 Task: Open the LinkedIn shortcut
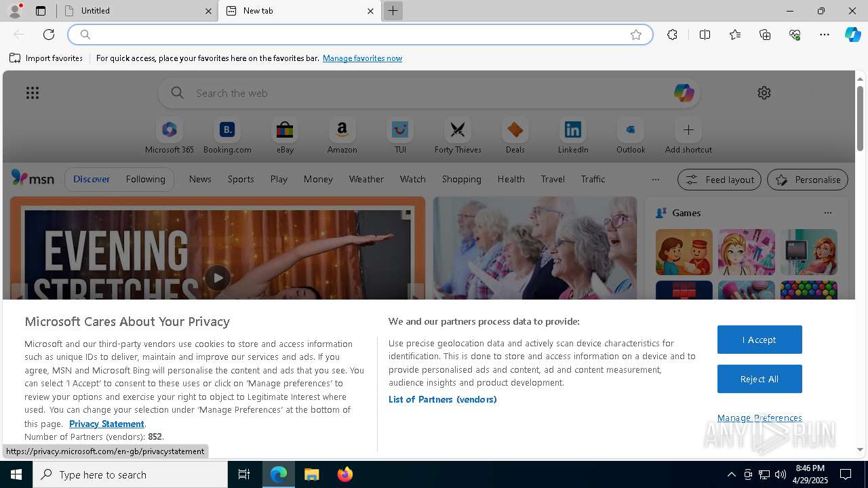pyautogui.click(x=573, y=136)
